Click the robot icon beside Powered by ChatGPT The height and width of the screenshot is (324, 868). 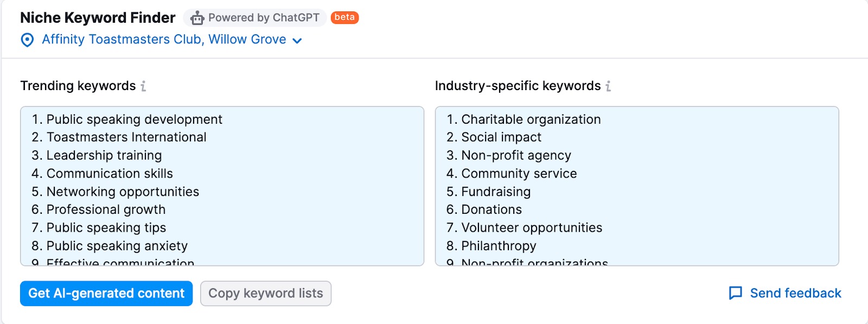coord(197,18)
